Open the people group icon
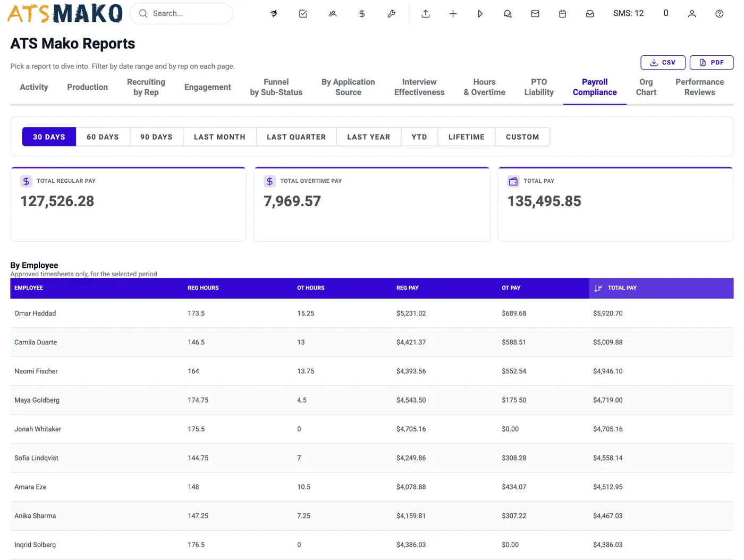The image size is (744, 560). [x=333, y=14]
